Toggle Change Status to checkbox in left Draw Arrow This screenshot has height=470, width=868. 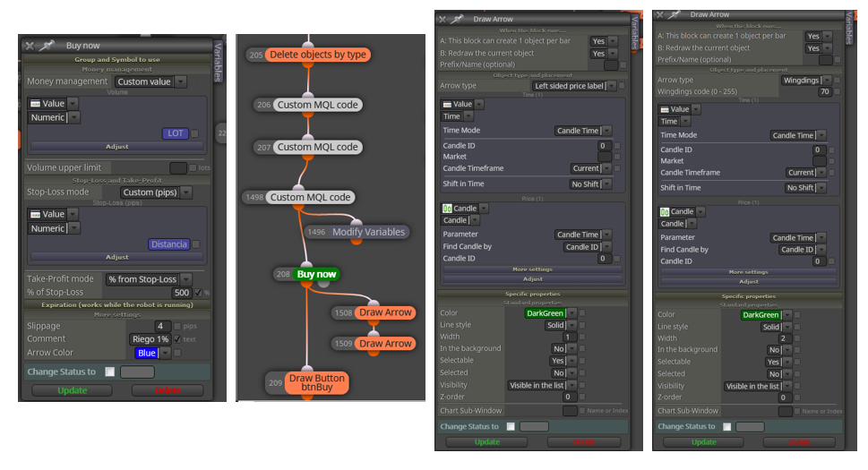(511, 426)
